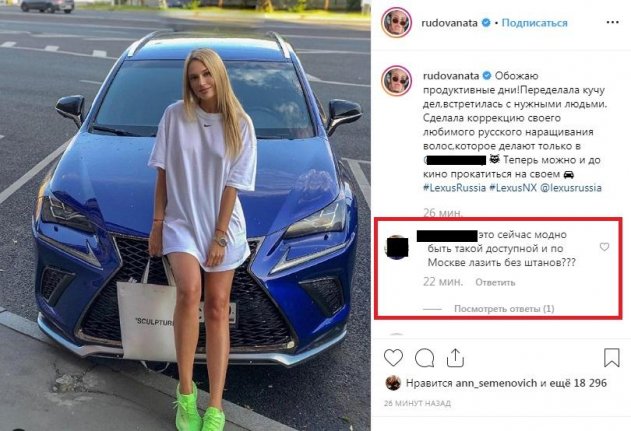This screenshot has height=431, width=631.
Task: Click the Подписаться follow link
Action: [534, 23]
